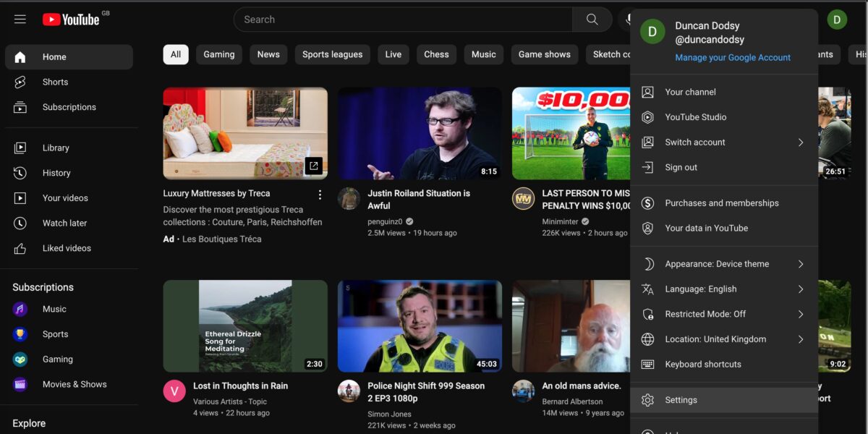Select the Chess filter chip
The height and width of the screenshot is (434, 868).
(436, 54)
